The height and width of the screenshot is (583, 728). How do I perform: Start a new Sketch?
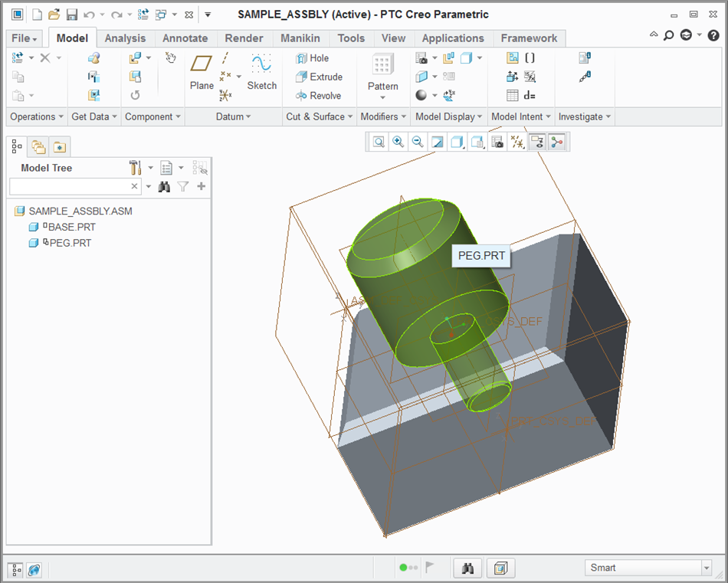click(261, 72)
